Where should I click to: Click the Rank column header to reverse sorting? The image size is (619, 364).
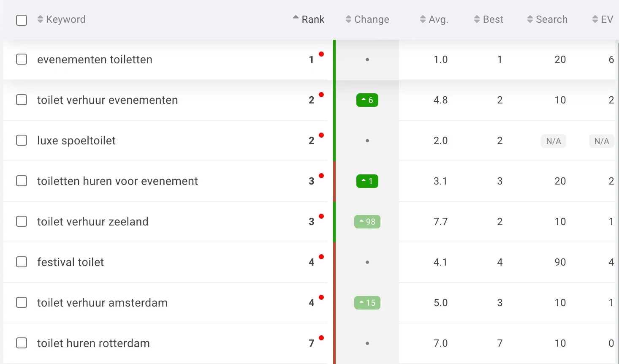[x=312, y=19]
